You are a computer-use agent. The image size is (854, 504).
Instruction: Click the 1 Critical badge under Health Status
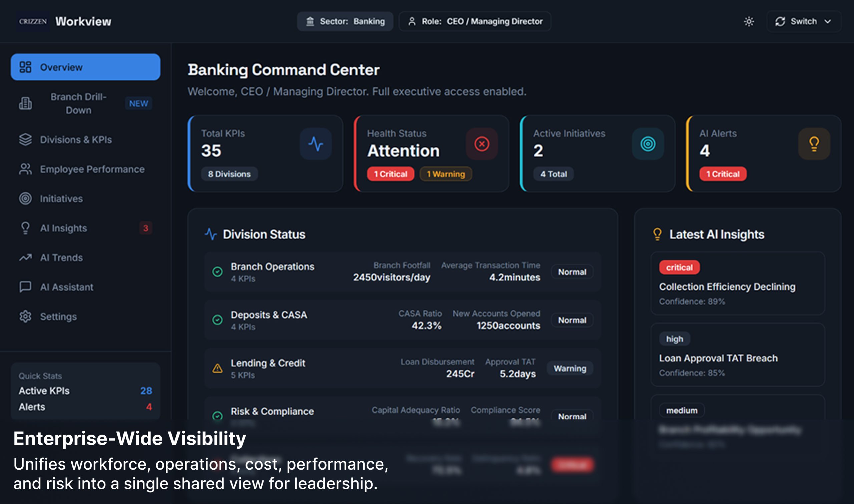click(390, 174)
